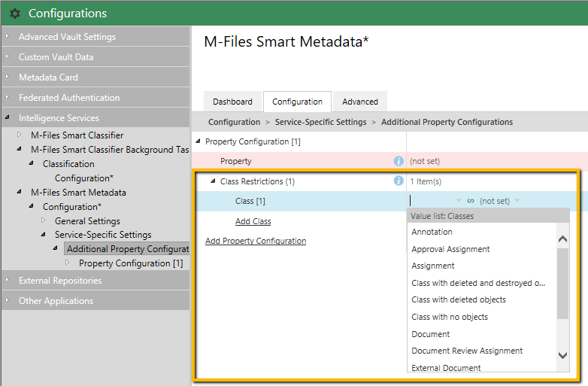Click the info icon beside Class Restrictions
Viewport: 588px width, 386px height.
(x=399, y=181)
